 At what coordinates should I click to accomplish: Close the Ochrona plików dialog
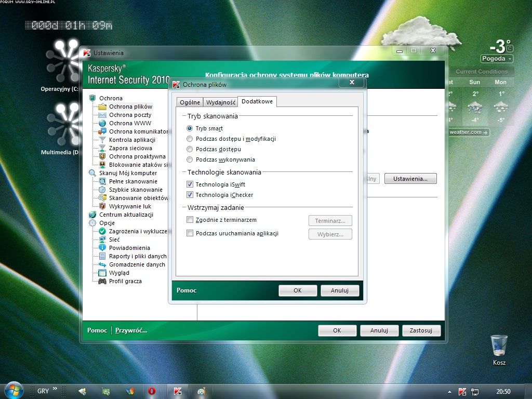[x=352, y=83]
